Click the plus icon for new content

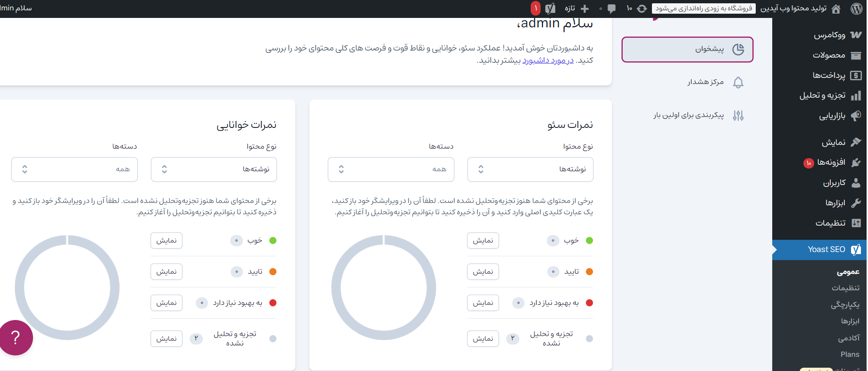click(x=585, y=8)
